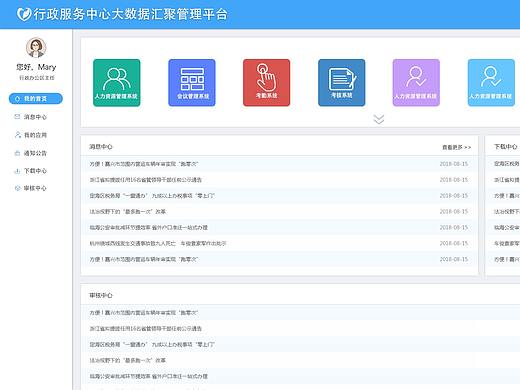Open 临海公安审批减环节提效率 in 审核中心 panel
Screen dimensions: 520x390
(x=148, y=376)
